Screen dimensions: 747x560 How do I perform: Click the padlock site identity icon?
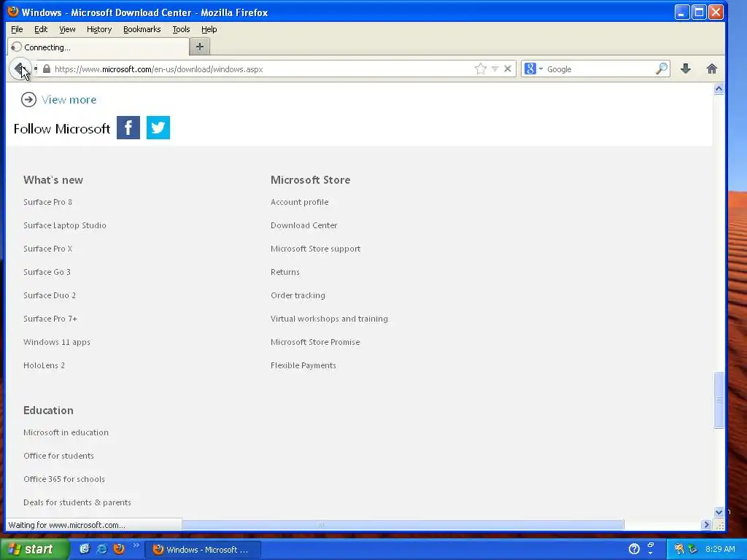(x=47, y=69)
